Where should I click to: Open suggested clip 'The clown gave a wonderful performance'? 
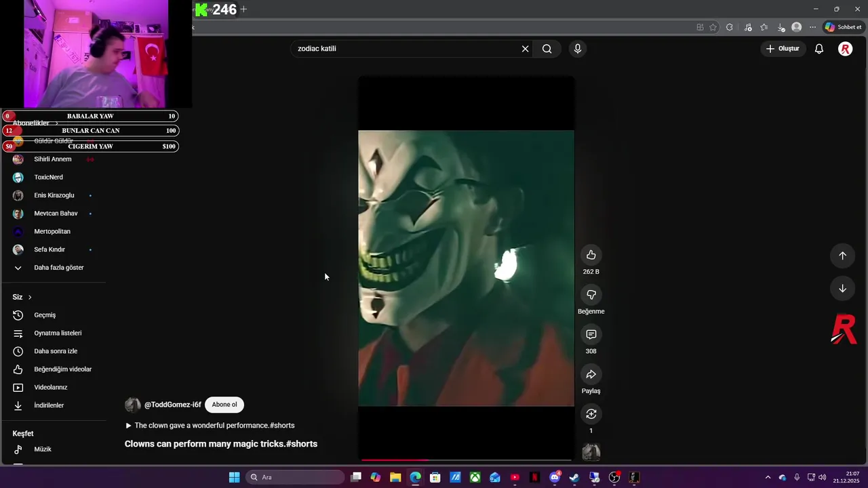point(210,426)
